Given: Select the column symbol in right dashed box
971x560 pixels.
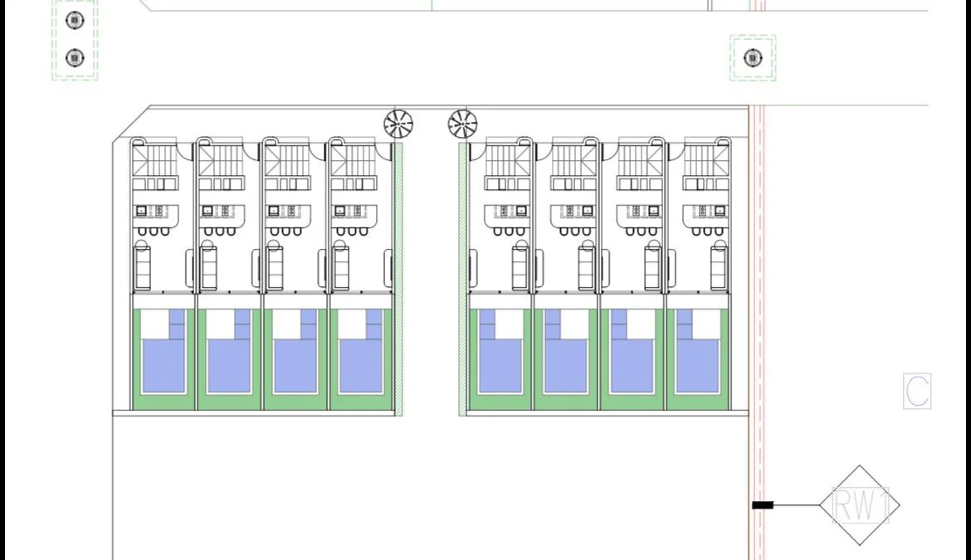Looking at the screenshot, I should click(753, 57).
